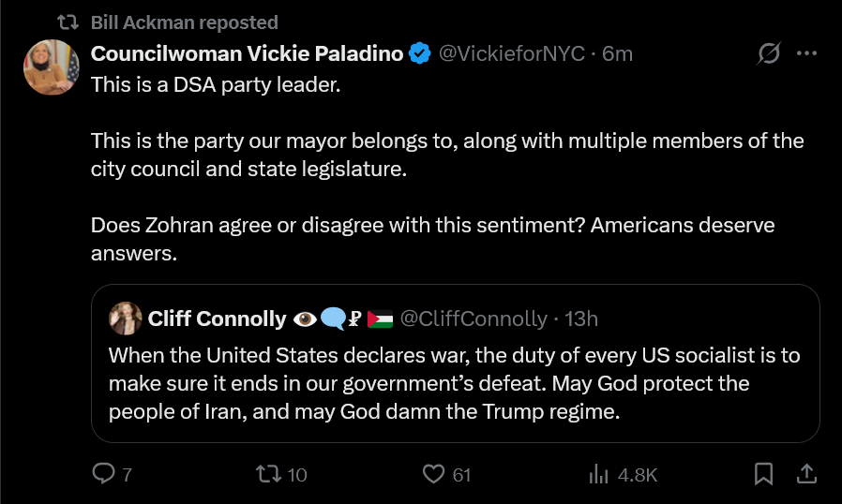Click the reply comment icon
Image resolution: width=842 pixels, height=504 pixels.
pos(103,474)
